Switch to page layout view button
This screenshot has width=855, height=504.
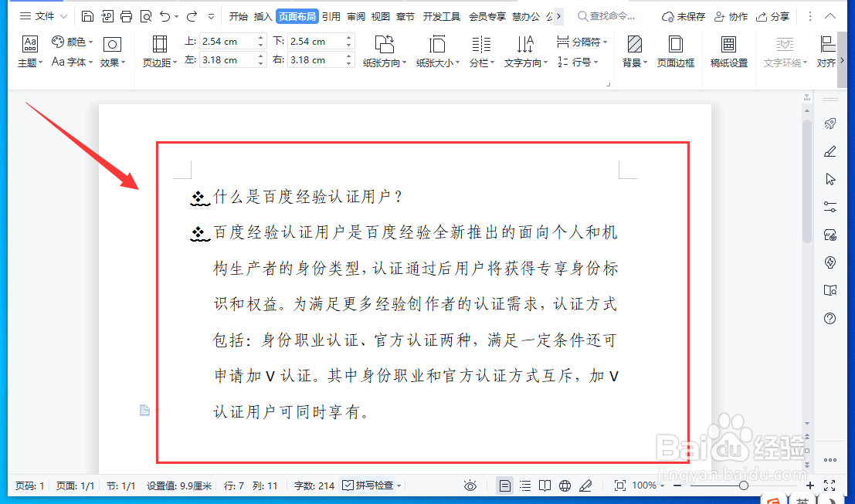[505, 485]
